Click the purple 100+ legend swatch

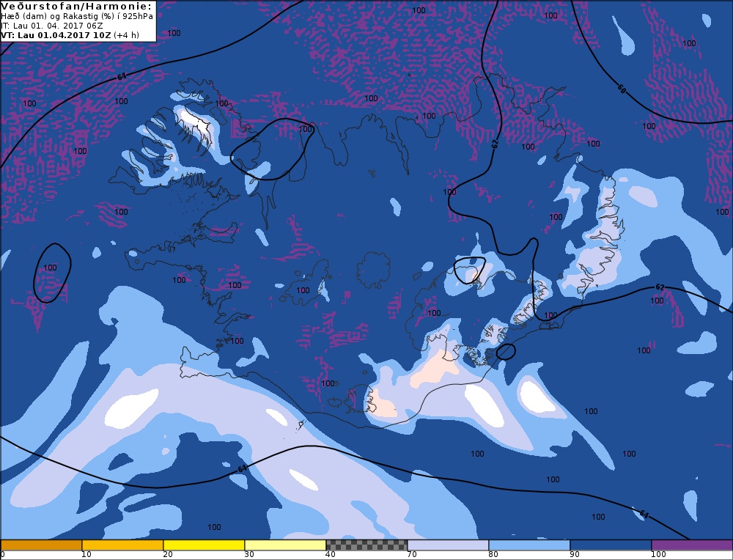click(692, 545)
